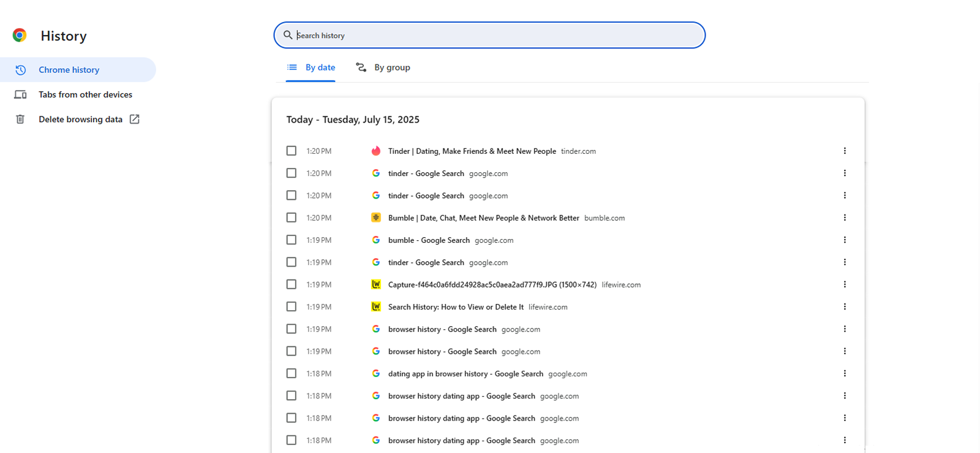Click 1:20 PM time on Tinder row
The height and width of the screenshot is (453, 980).
point(319,151)
